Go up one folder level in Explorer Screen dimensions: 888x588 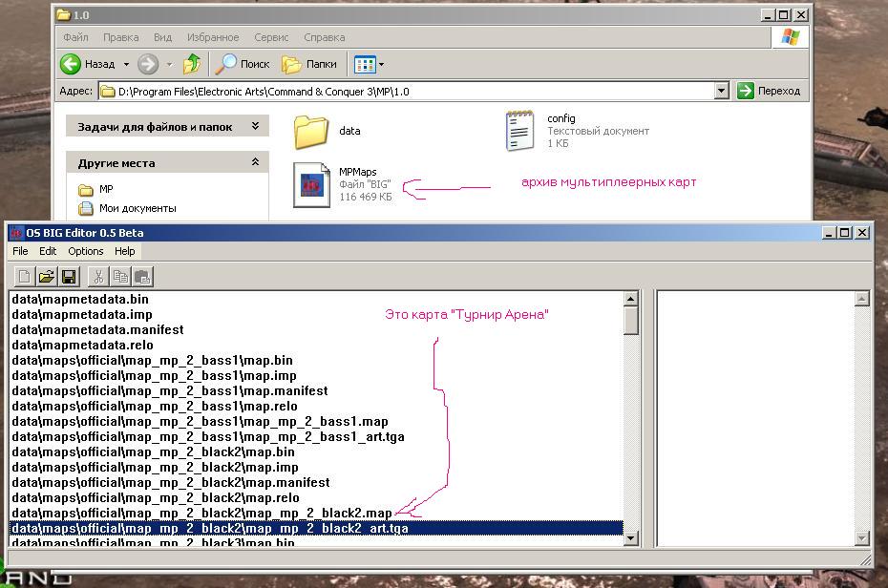coord(192,64)
